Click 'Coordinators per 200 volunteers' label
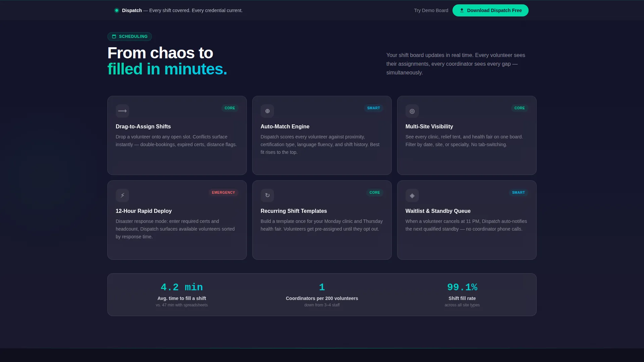This screenshot has width=644, height=362. point(322,298)
